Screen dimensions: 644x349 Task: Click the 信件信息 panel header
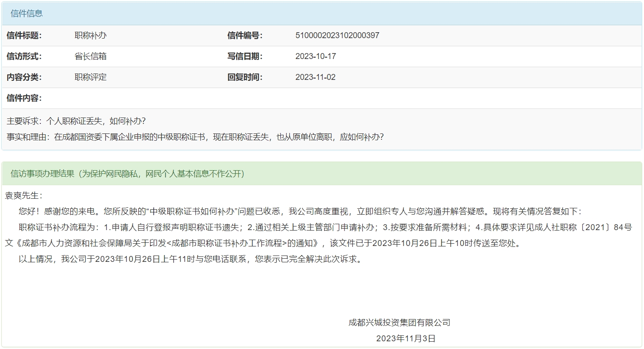[27, 14]
